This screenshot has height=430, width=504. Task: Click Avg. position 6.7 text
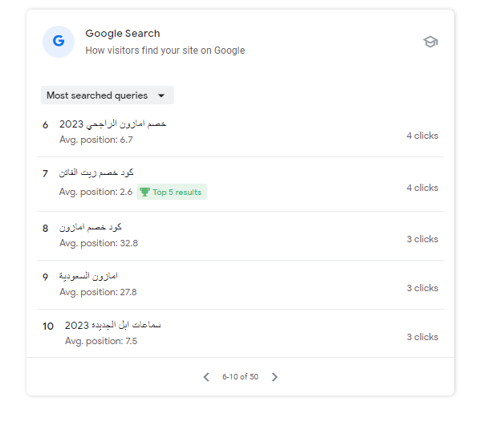96,140
